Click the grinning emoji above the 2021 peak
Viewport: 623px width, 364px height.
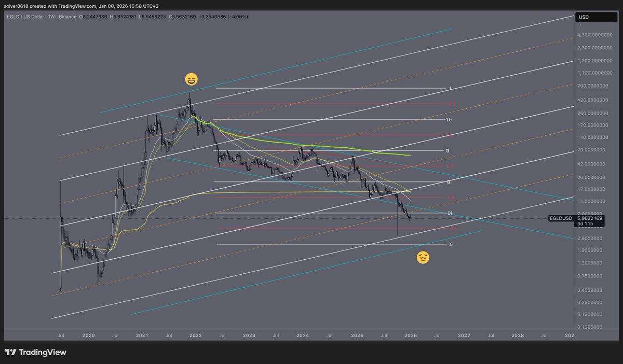191,80
